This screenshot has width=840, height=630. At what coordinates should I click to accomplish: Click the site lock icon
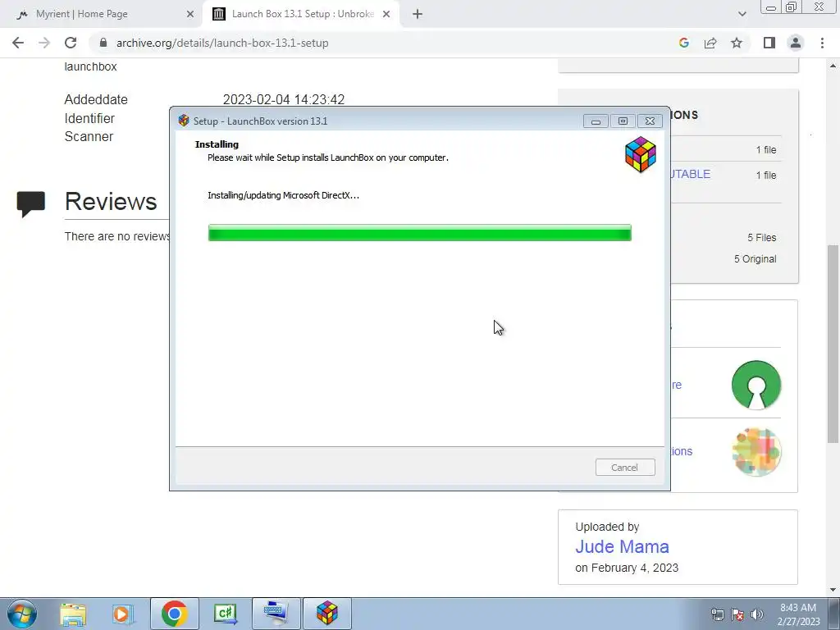point(103,43)
